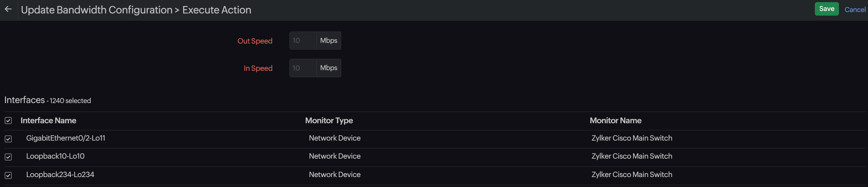
Task: Click the Cancel link
Action: (x=855, y=10)
